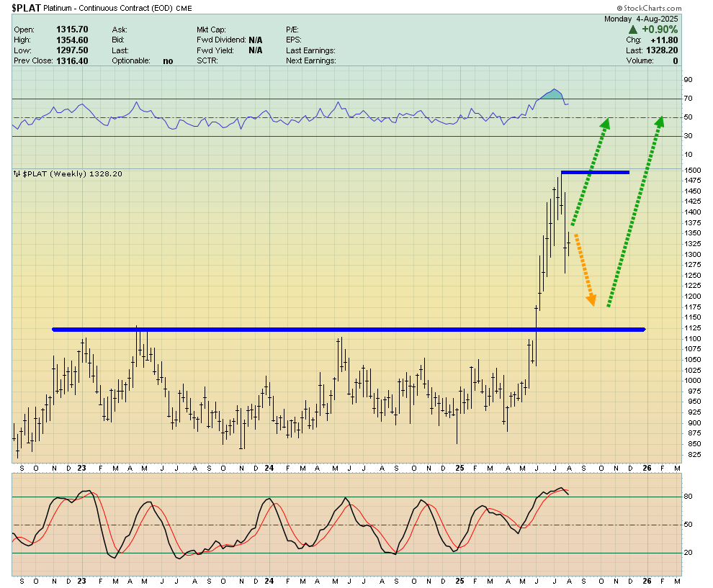Click the green up triangle beside +0.90%
Screen dimensions: 713x588
632,30
